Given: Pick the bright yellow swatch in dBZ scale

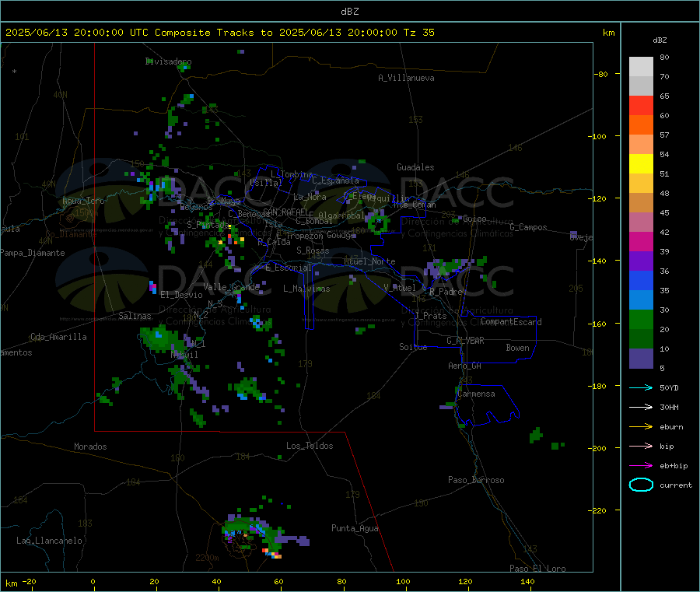Looking at the screenshot, I should tap(641, 164).
